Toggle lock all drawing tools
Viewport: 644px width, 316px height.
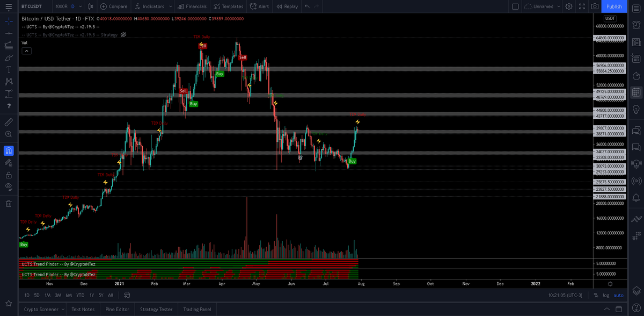pos(9,175)
